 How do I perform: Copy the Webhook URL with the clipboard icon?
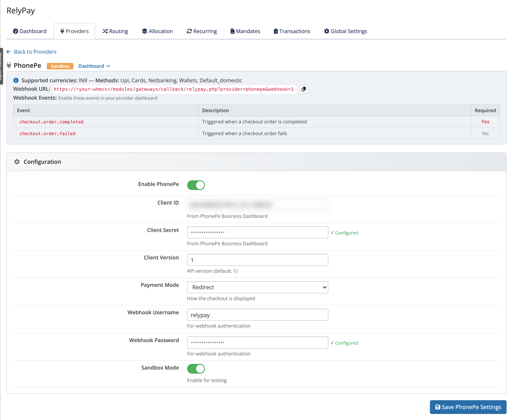click(304, 89)
